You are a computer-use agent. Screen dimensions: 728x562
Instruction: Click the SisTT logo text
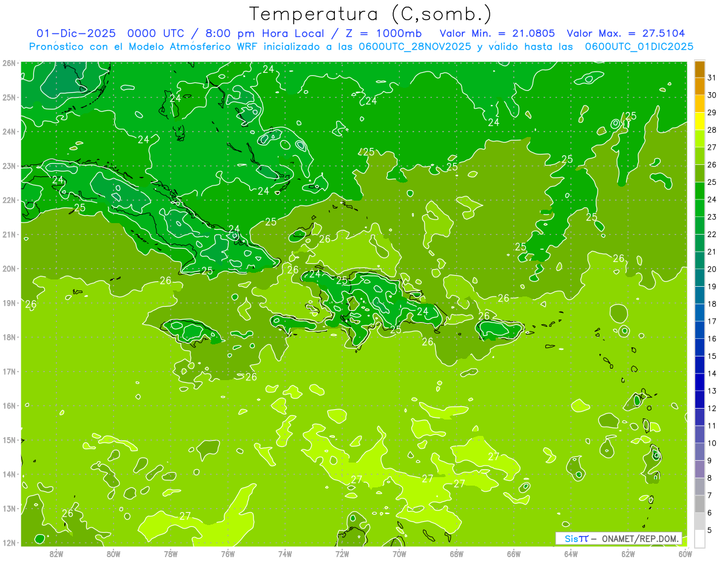(576, 538)
